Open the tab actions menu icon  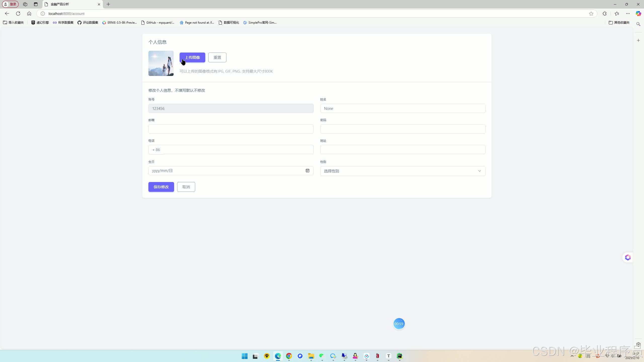tap(35, 4)
